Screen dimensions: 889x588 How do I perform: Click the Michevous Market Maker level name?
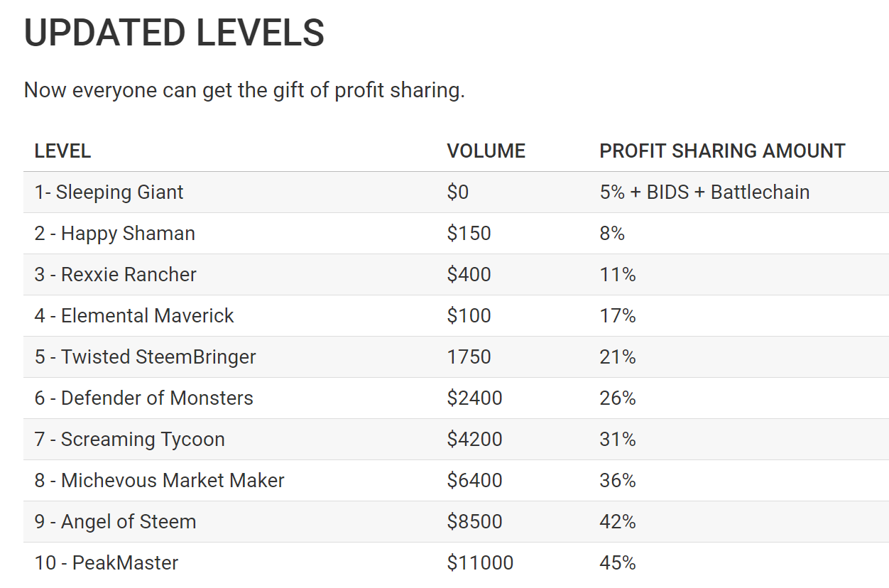tap(160, 481)
